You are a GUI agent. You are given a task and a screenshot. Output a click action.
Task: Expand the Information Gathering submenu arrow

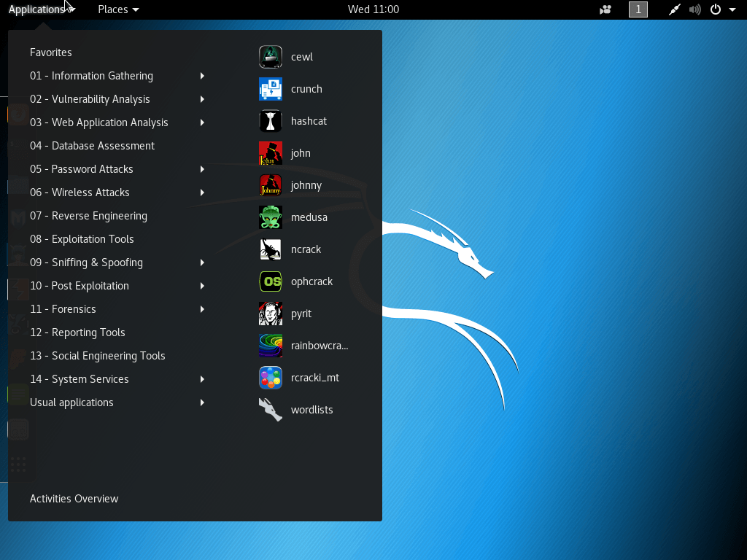point(202,76)
